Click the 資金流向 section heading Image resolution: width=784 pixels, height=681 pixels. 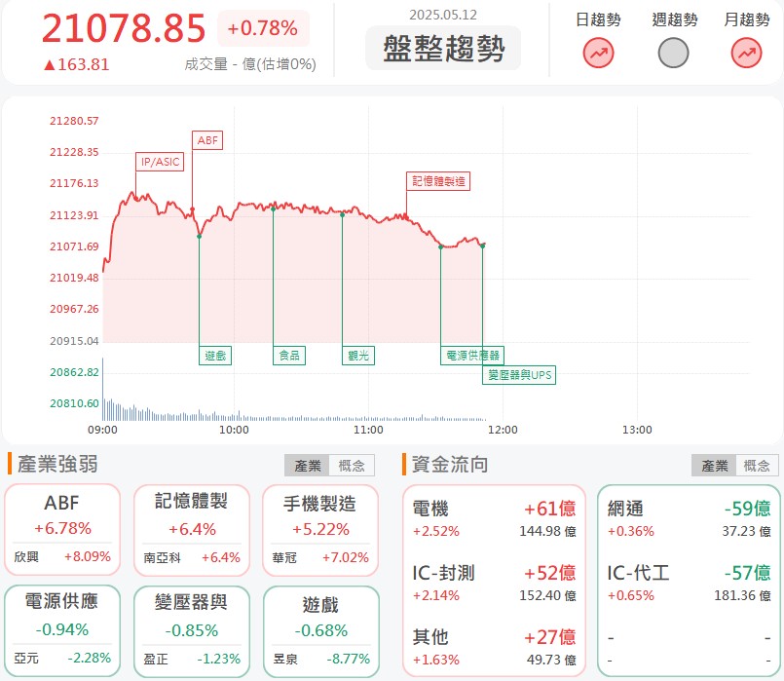point(450,465)
